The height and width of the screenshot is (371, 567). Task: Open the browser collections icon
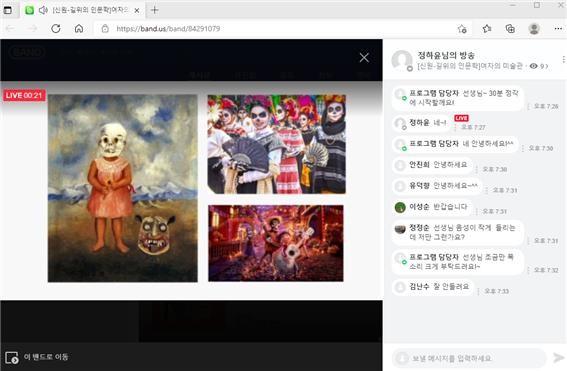(x=510, y=29)
